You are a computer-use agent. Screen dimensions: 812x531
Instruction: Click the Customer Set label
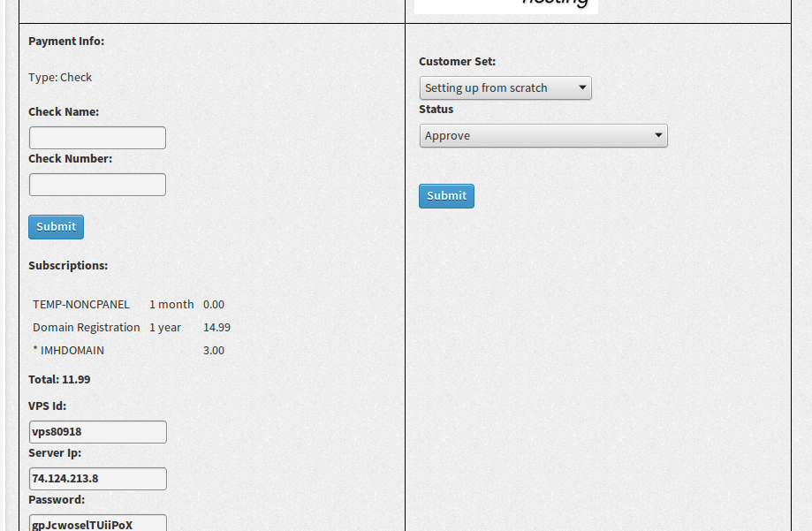[457, 61]
